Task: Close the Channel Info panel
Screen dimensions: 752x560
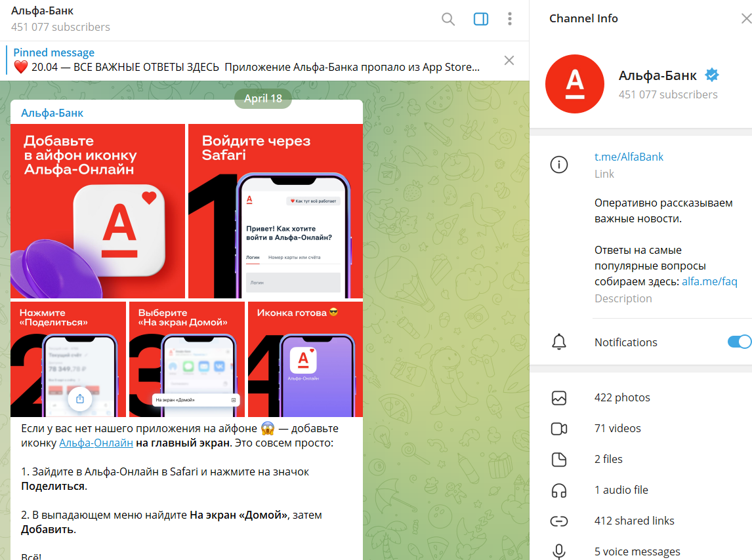Action: pos(745,18)
